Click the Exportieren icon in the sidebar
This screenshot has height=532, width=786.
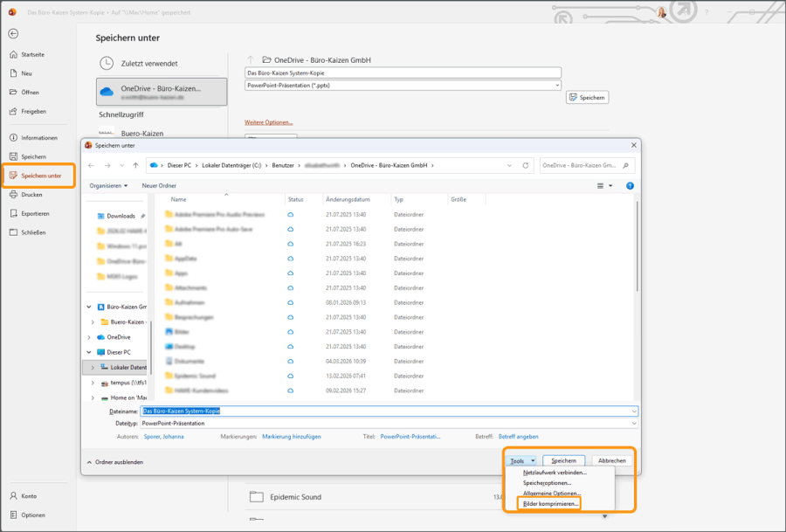13,213
